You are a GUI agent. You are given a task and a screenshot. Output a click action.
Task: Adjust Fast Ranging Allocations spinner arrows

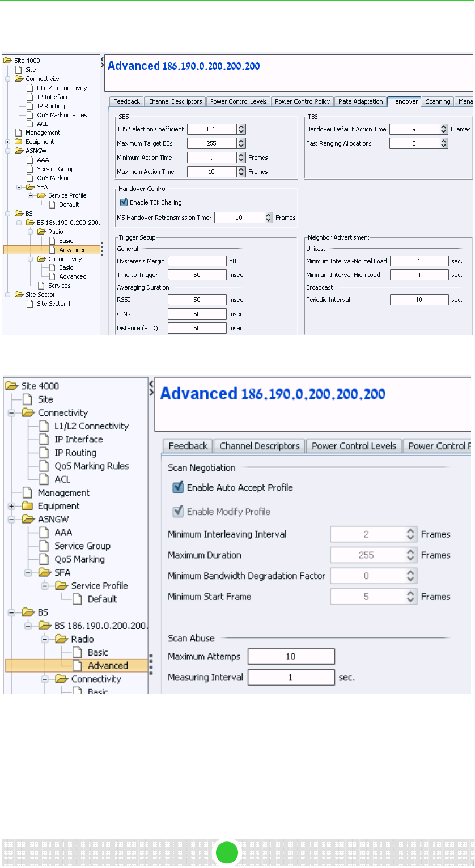(443, 143)
